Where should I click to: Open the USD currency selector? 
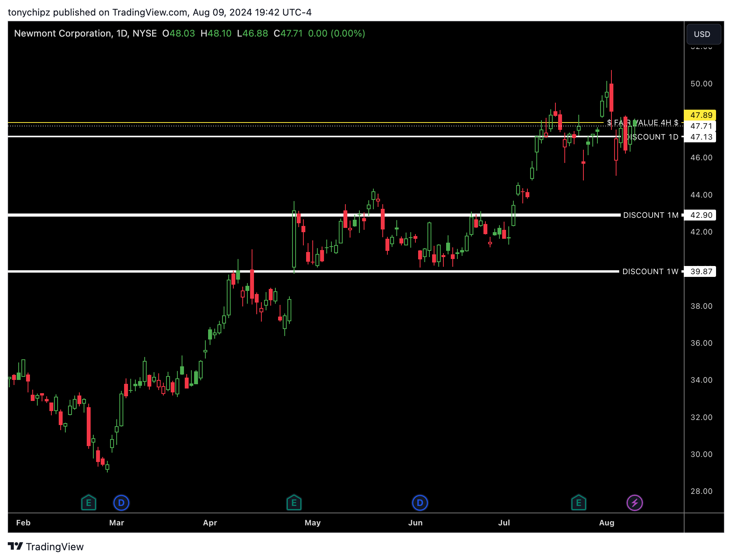point(704,34)
